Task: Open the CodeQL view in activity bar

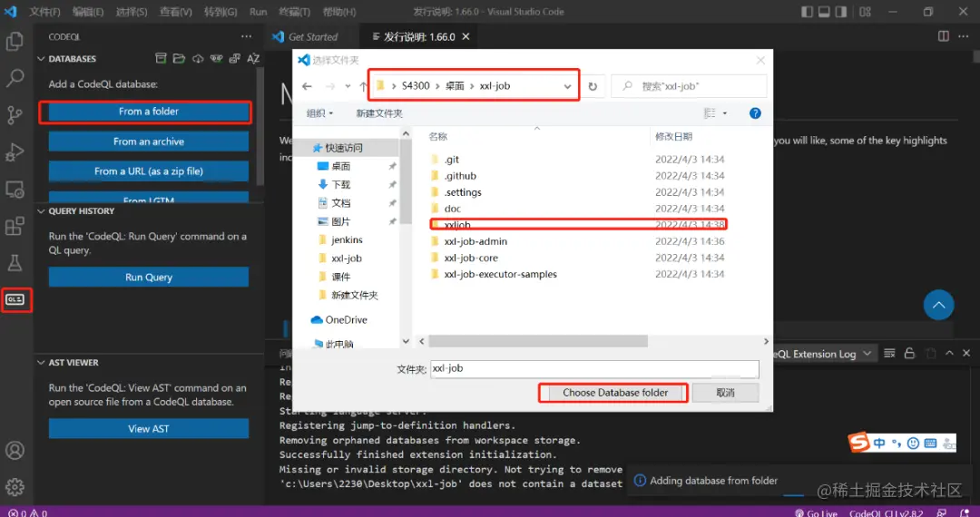Action: pyautogui.click(x=15, y=299)
